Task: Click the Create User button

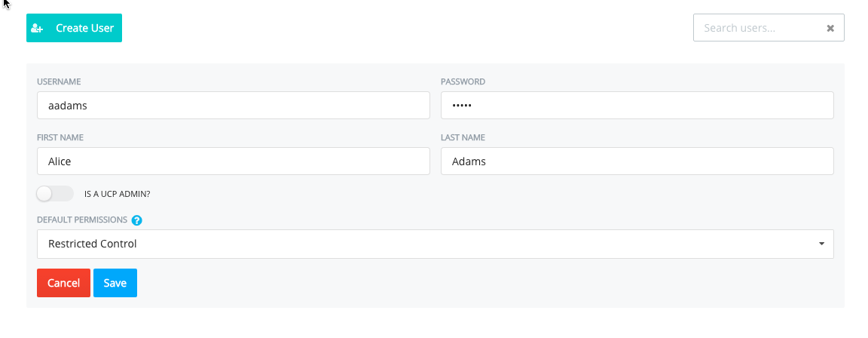Action: point(74,28)
